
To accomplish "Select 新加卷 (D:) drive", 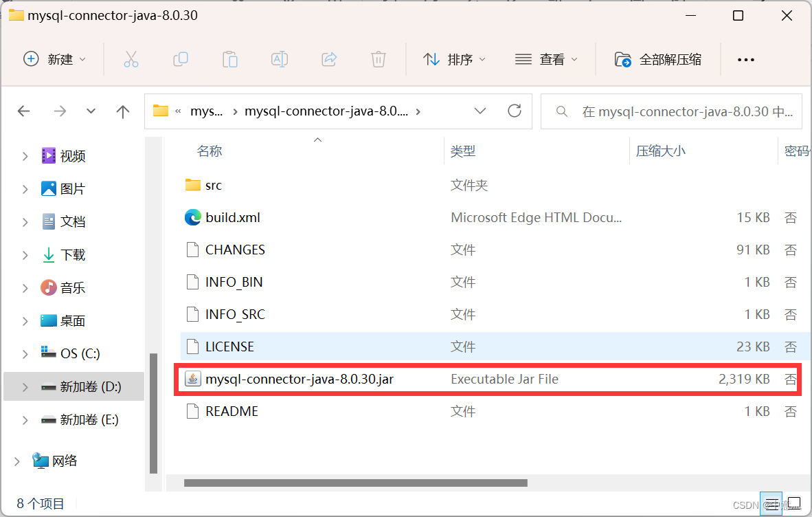I will click(74, 386).
